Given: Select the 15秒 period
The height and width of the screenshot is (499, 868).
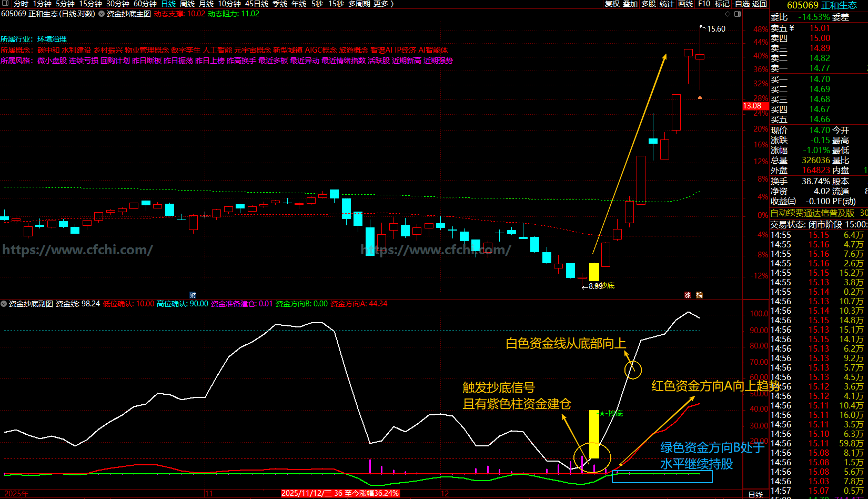Looking at the screenshot, I should (x=336, y=4).
